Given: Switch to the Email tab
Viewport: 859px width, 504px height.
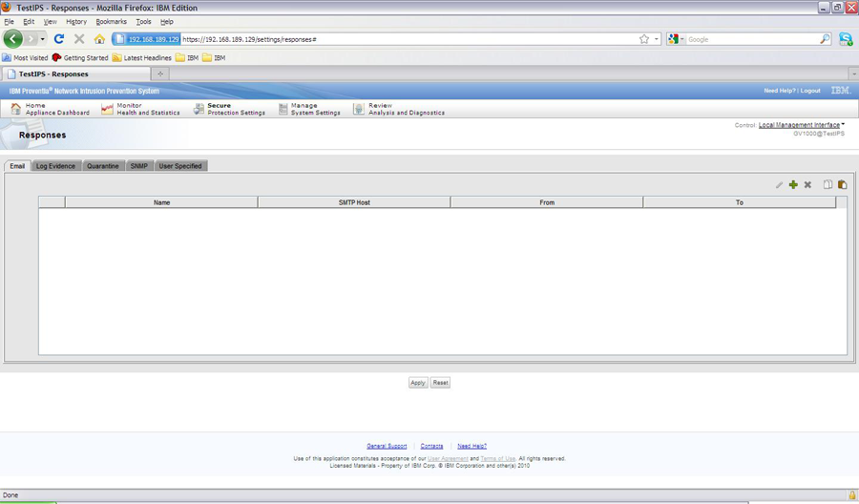Looking at the screenshot, I should point(17,166).
